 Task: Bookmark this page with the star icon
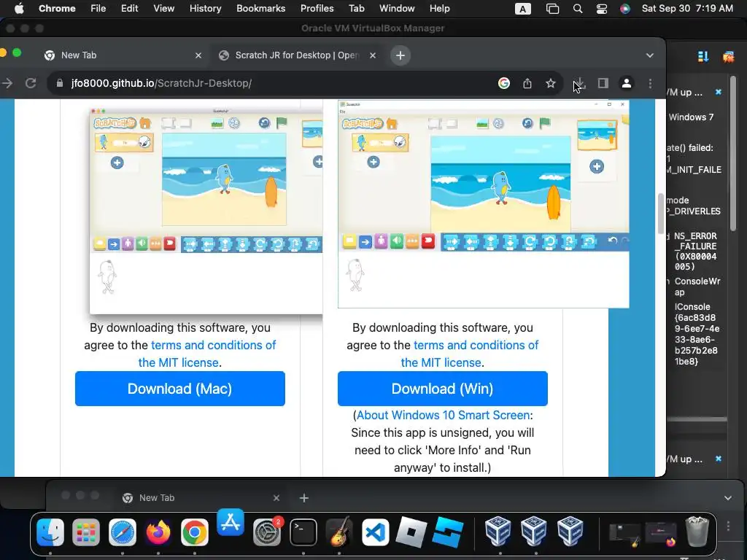tap(551, 83)
